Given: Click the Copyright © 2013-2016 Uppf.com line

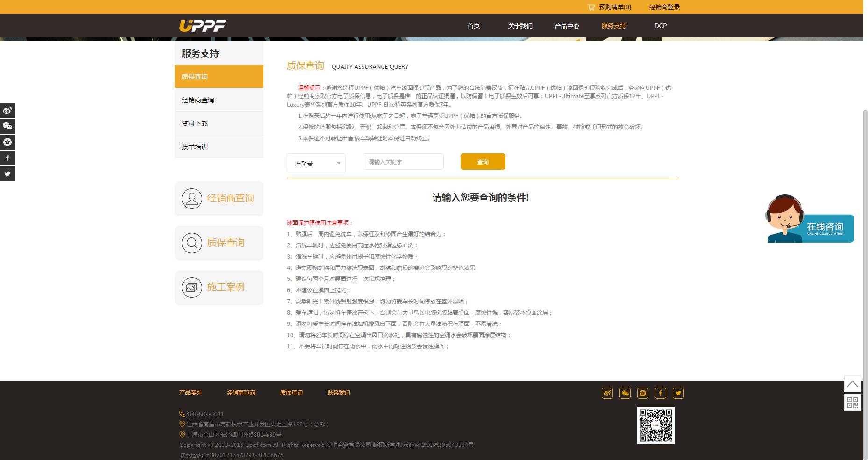Looking at the screenshot, I should pyautogui.click(x=327, y=445).
